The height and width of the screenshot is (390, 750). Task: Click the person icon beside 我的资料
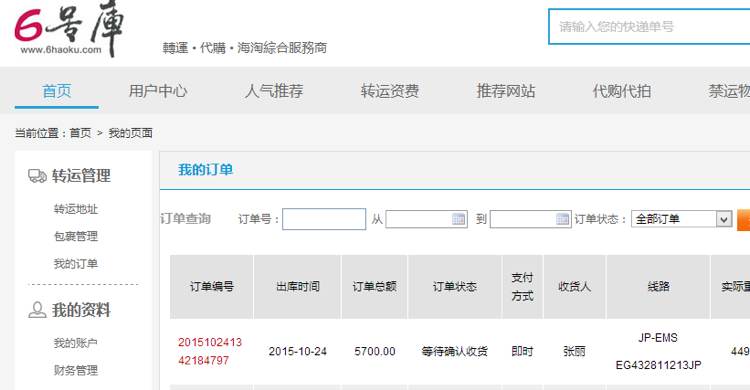tap(37, 310)
